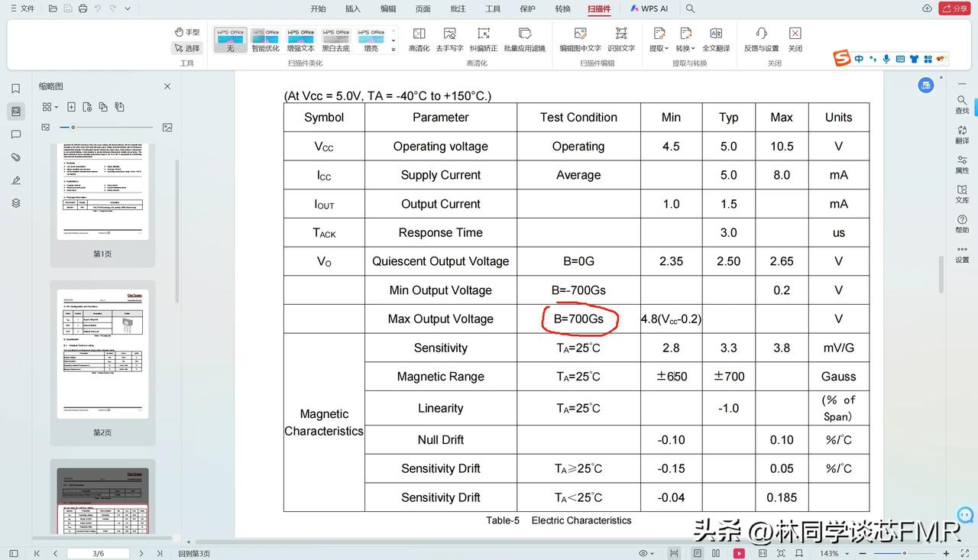This screenshot has width=978, height=560.
Task: Expand the quick access toolbar dropdown arrow
Action: pyautogui.click(x=128, y=8)
